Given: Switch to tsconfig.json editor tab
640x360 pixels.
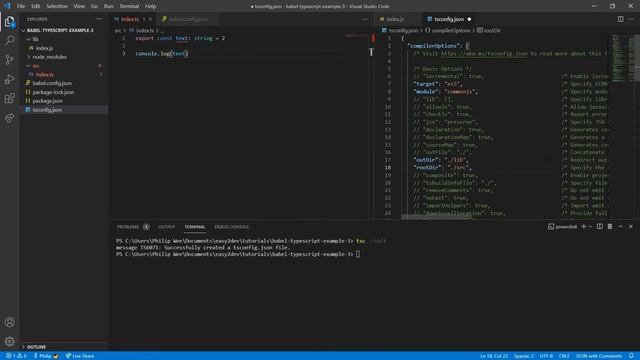Looking at the screenshot, I should pos(449,19).
